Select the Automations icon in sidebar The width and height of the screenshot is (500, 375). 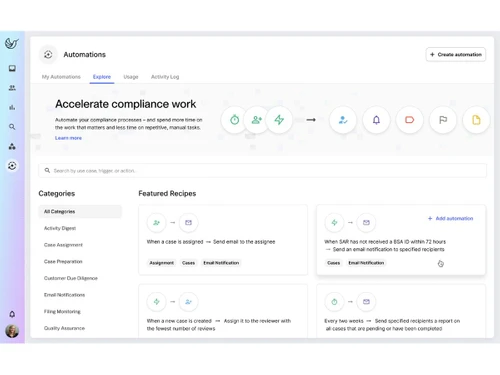[12, 166]
